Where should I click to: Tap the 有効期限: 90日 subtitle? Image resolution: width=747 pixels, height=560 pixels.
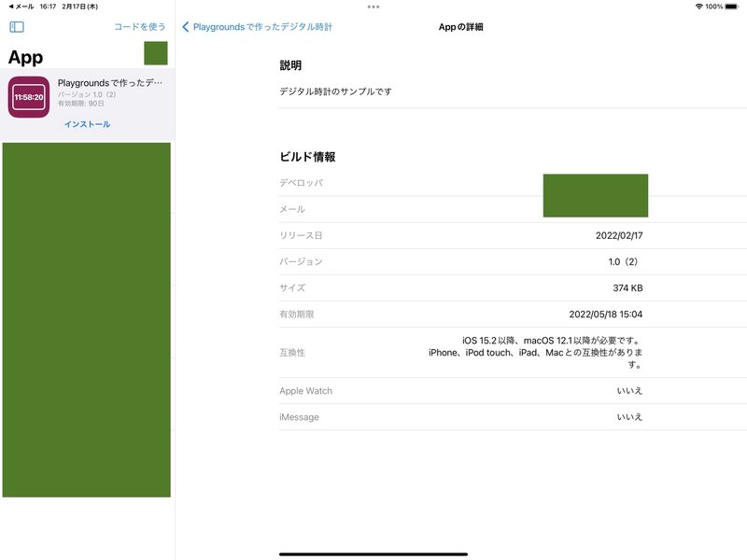(81, 104)
